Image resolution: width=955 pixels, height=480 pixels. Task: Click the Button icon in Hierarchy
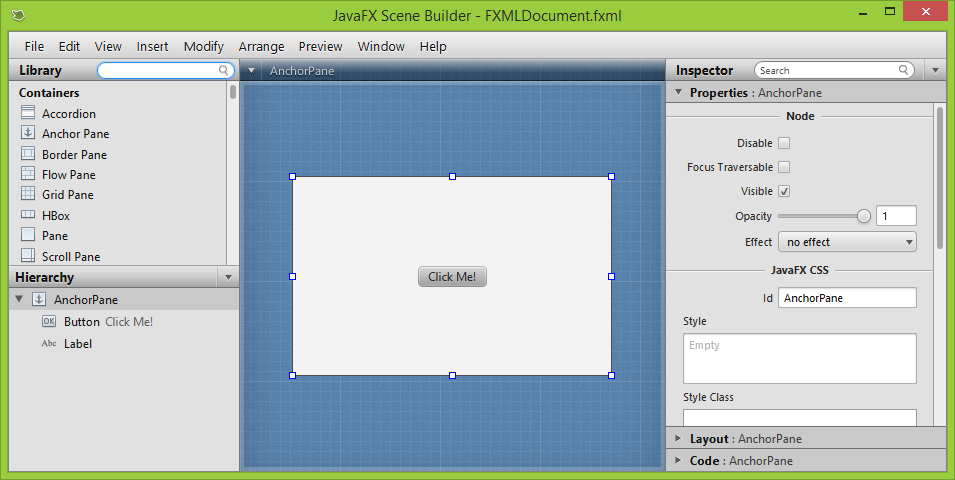[49, 322]
